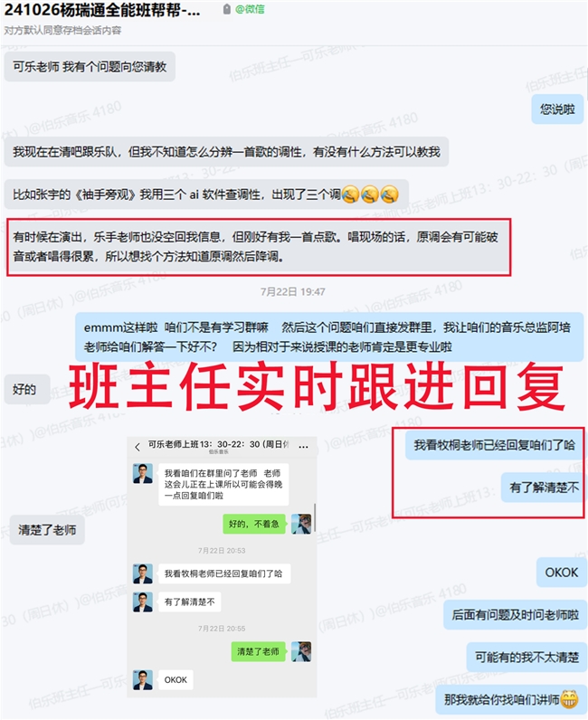
Task: Click the blue reply starting with emmm这样啦
Action: [x=329, y=337]
